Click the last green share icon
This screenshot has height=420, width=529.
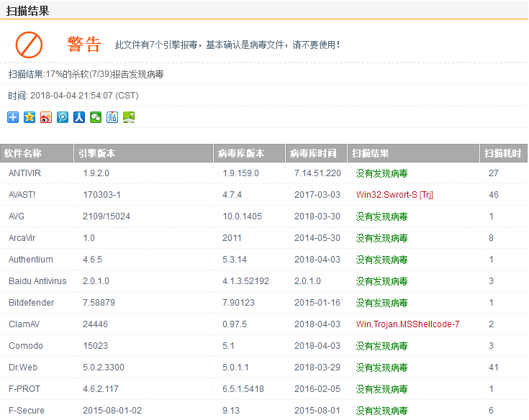[x=129, y=117]
